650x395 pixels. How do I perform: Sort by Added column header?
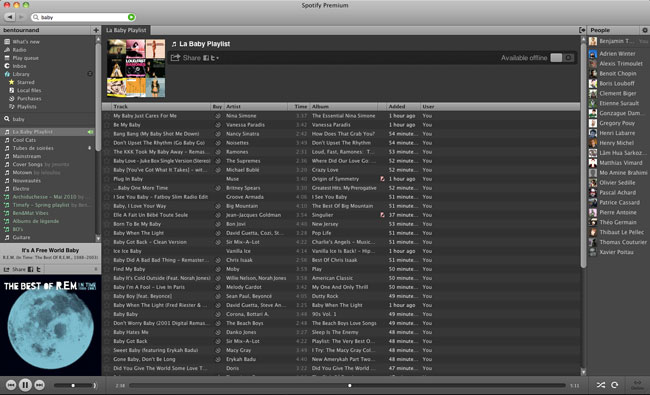[403, 107]
